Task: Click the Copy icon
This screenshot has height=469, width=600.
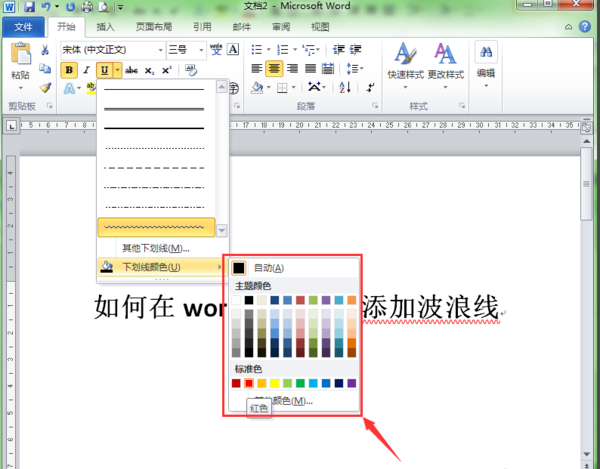Action: click(45, 69)
